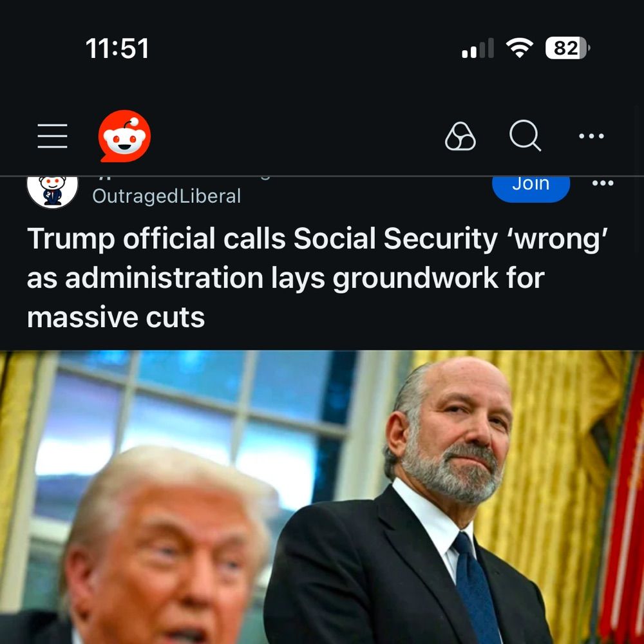644x644 pixels.
Task: Open the Oval Office article photo
Action: click(322, 497)
